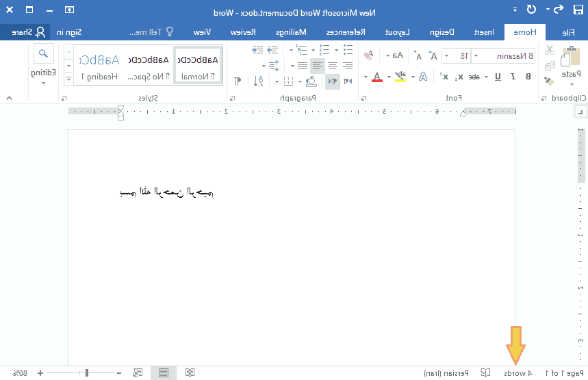The width and height of the screenshot is (588, 380).
Task: Click the Format Painter brush icon
Action: pos(549,79)
